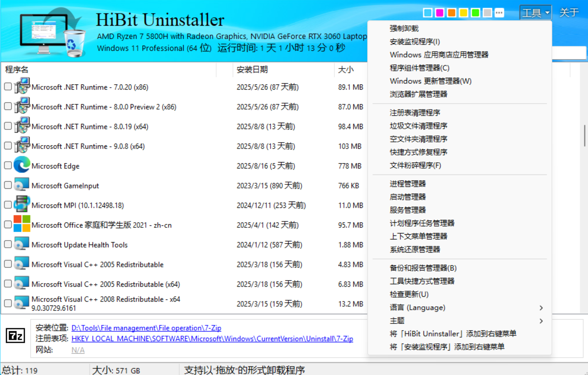Open the 7-Zip install location link
588x375 pixels.
[x=146, y=328]
